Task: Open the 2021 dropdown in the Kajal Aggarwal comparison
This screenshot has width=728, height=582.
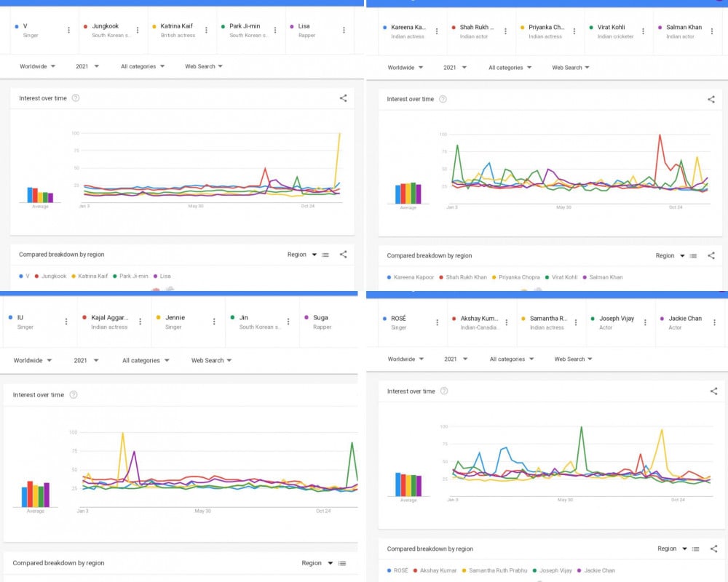Action: pos(86,360)
